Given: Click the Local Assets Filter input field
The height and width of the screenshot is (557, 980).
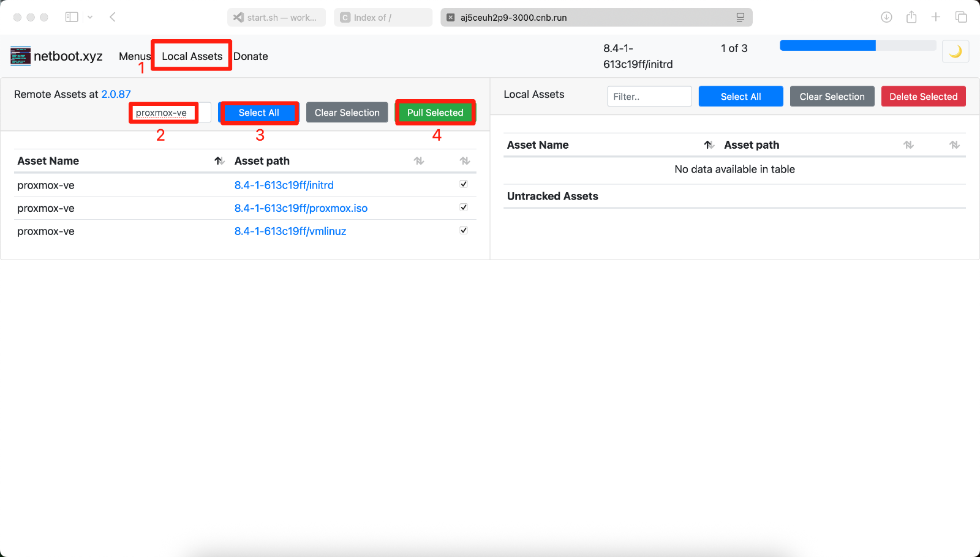Looking at the screenshot, I should point(649,97).
